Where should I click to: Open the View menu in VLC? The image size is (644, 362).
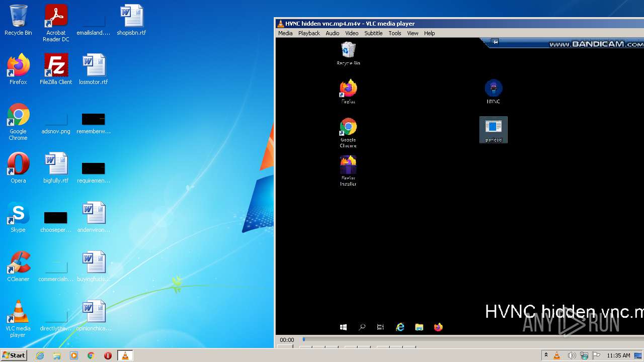pos(413,33)
